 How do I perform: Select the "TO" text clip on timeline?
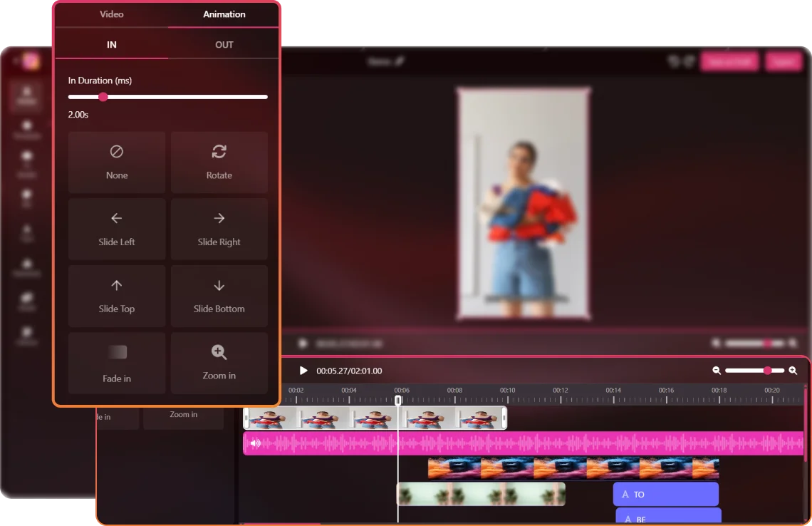coord(665,494)
